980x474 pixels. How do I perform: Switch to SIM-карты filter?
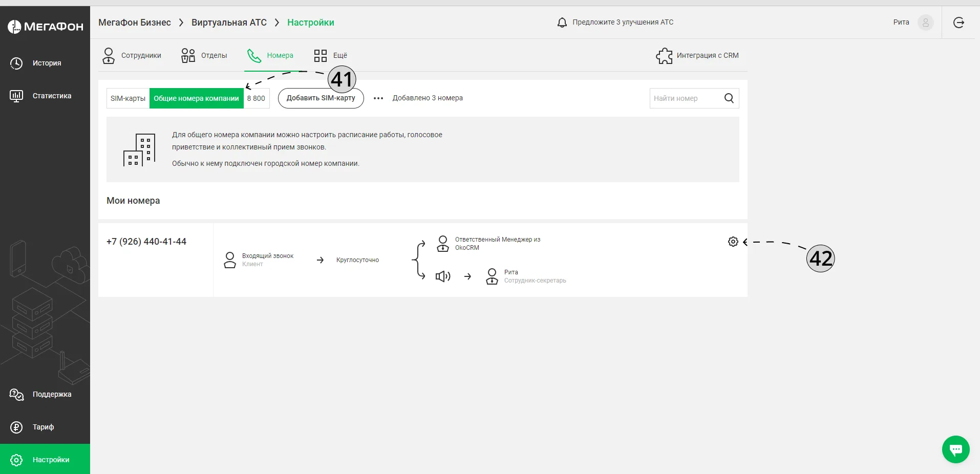pos(128,98)
